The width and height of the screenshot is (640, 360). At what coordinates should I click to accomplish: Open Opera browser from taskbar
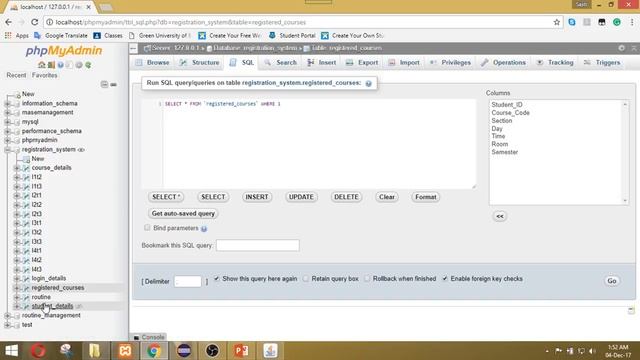38,351
